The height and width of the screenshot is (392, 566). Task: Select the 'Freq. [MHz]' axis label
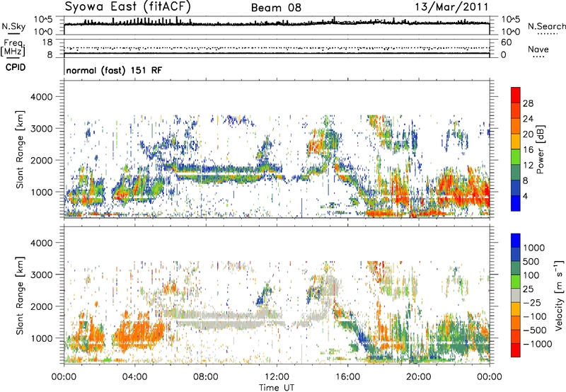tap(13, 47)
